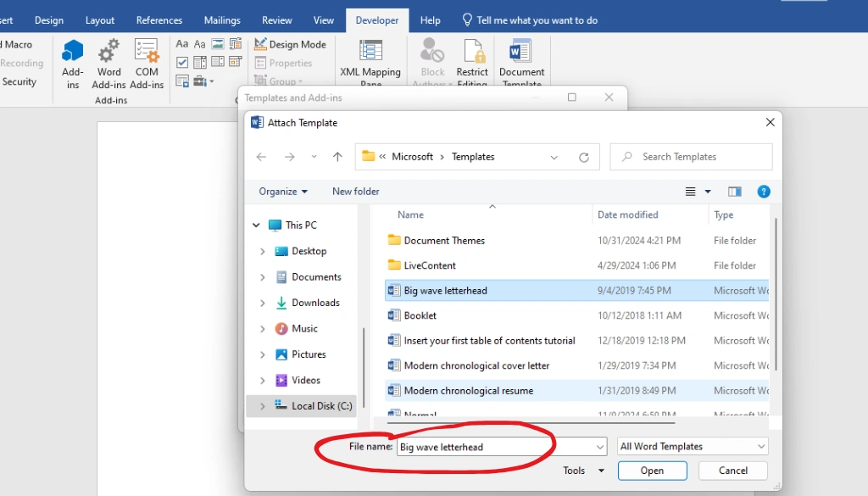Go forward in Attach Template dialog

pos(290,157)
